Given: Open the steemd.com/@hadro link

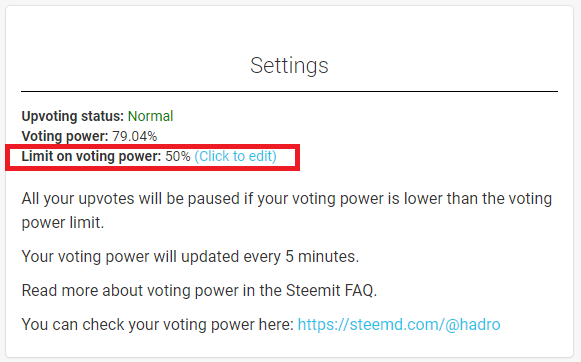Looking at the screenshot, I should click(x=399, y=325).
